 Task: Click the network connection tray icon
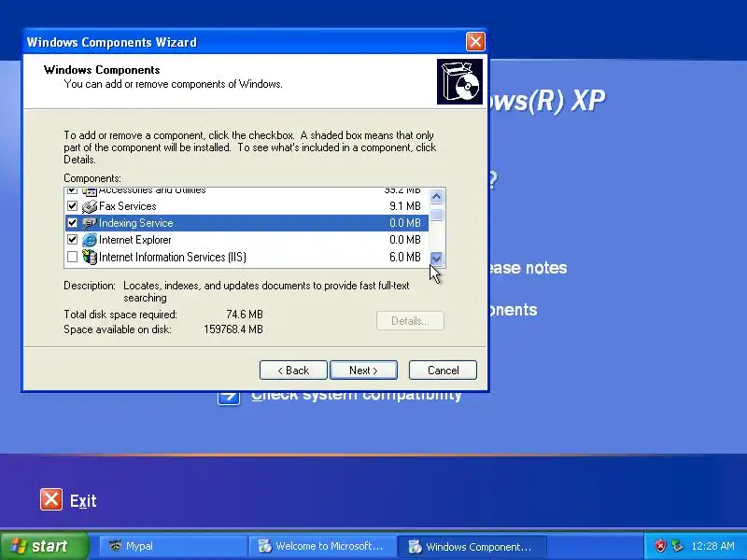[677, 546]
